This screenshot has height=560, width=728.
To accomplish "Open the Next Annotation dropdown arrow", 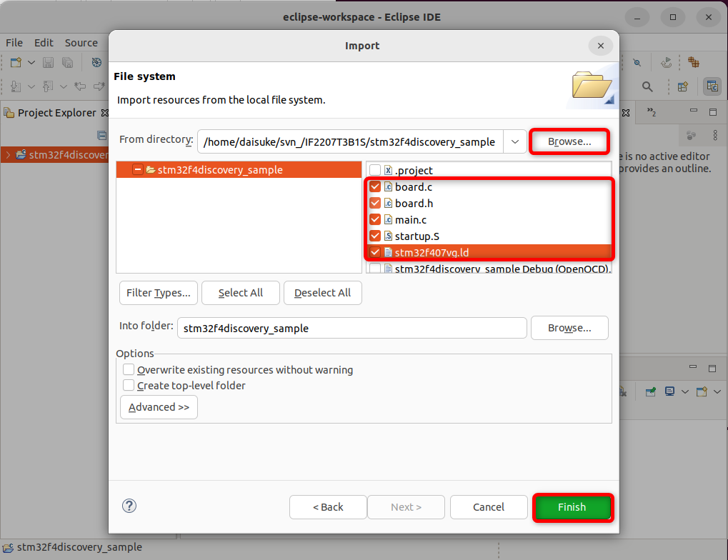I will (31, 86).
